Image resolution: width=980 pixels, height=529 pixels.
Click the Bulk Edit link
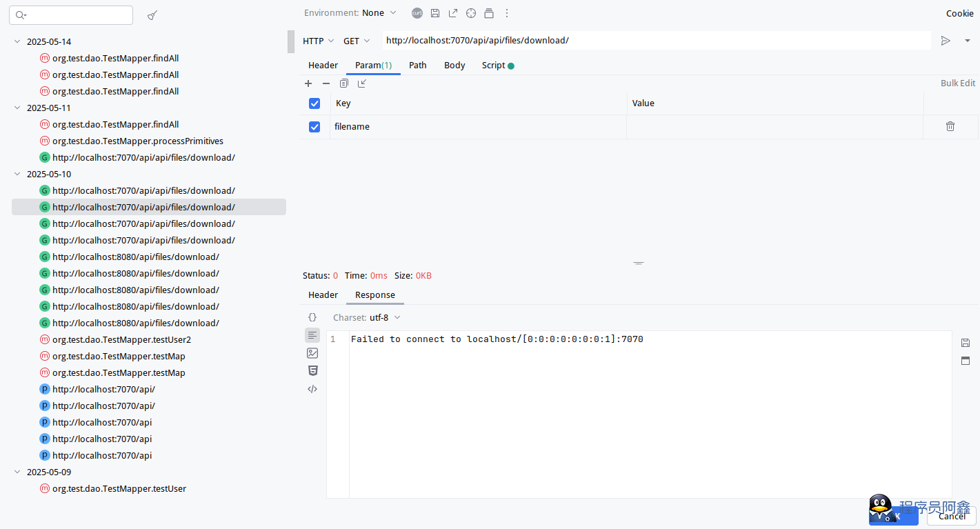click(x=958, y=83)
